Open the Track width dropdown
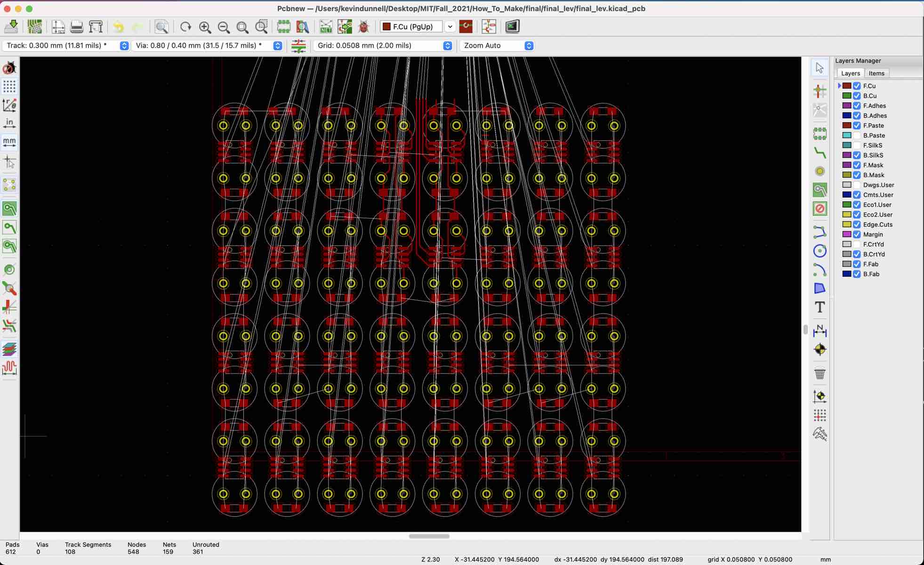 [124, 46]
